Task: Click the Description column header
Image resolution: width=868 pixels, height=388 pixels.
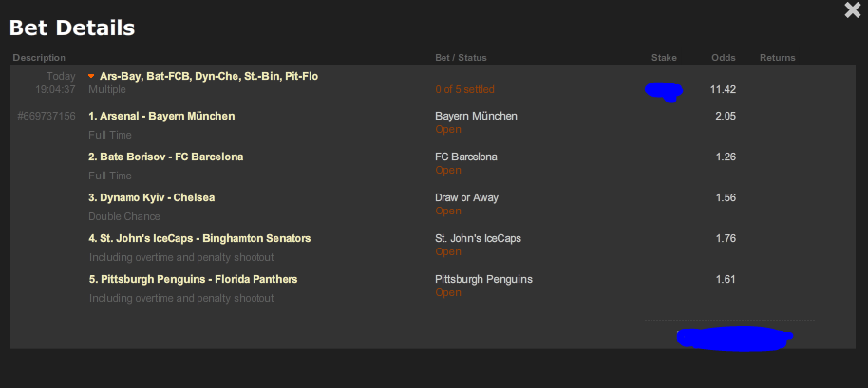Action: click(x=39, y=58)
